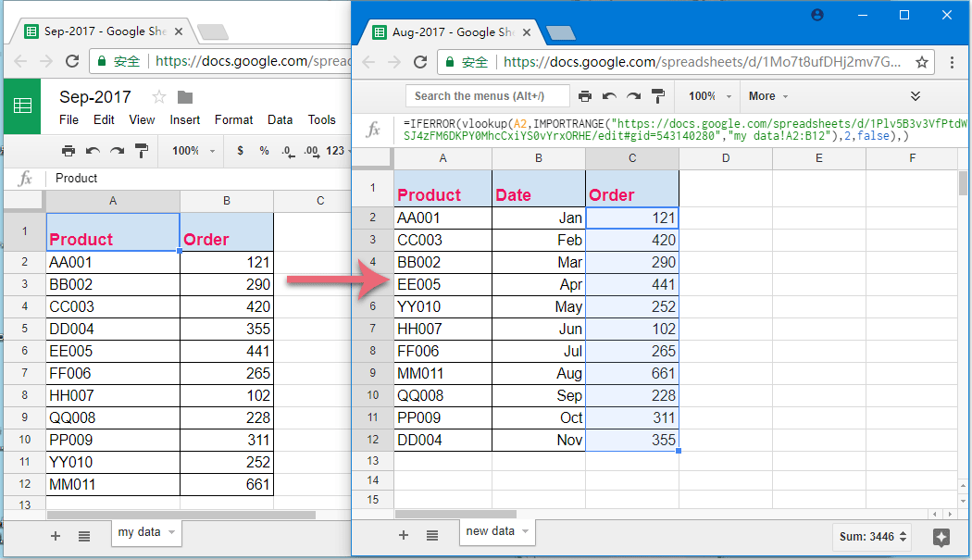
Task: Click redo icon in Aug-2017 toolbar
Action: (633, 96)
